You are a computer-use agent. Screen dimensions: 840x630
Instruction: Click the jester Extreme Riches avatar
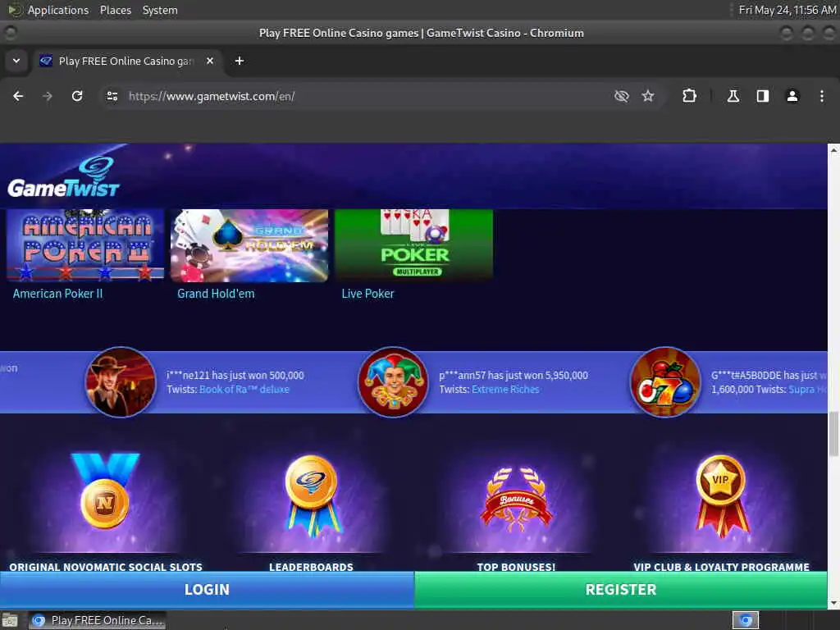[393, 382]
